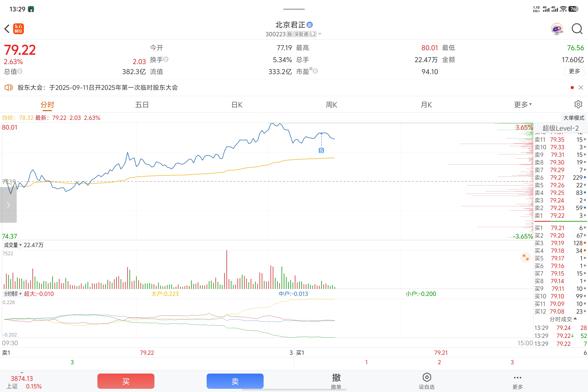Tap the dot beside 卖4 row
Image resolution: width=588 pixels, height=392 pixels.
(x=585, y=193)
